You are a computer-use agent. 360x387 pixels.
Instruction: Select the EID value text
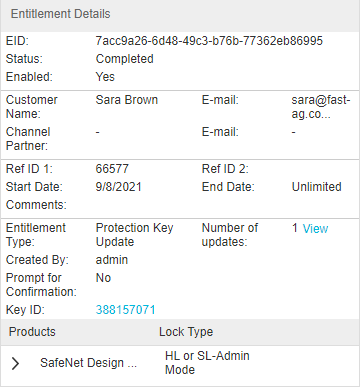(x=209, y=41)
